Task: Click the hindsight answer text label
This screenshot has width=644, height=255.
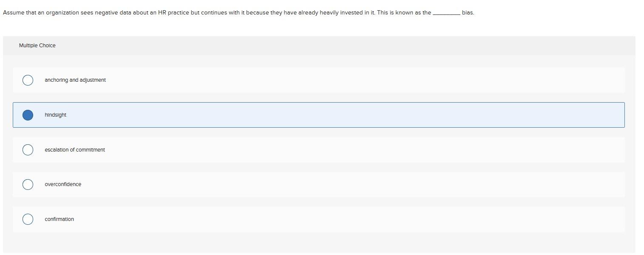Action: [x=55, y=115]
